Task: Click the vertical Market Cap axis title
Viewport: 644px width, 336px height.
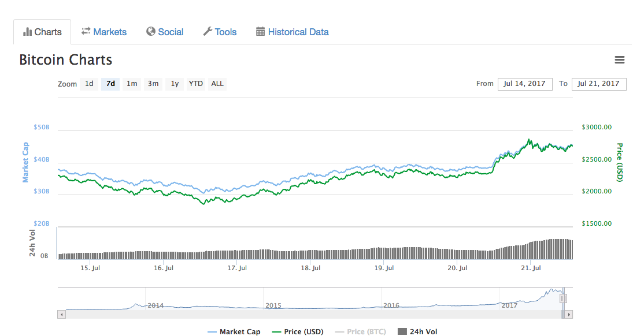Action: coord(25,162)
